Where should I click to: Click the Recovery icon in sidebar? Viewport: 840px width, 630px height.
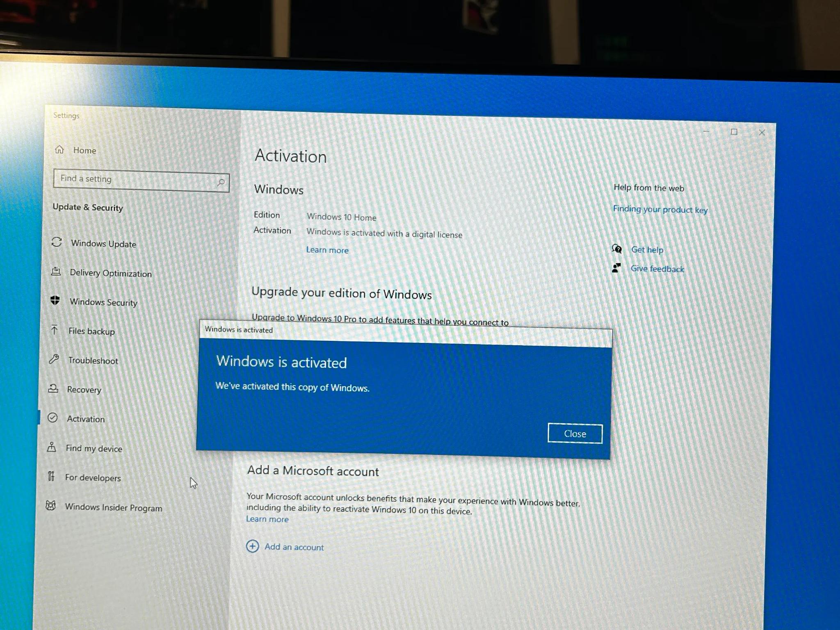pos(53,388)
